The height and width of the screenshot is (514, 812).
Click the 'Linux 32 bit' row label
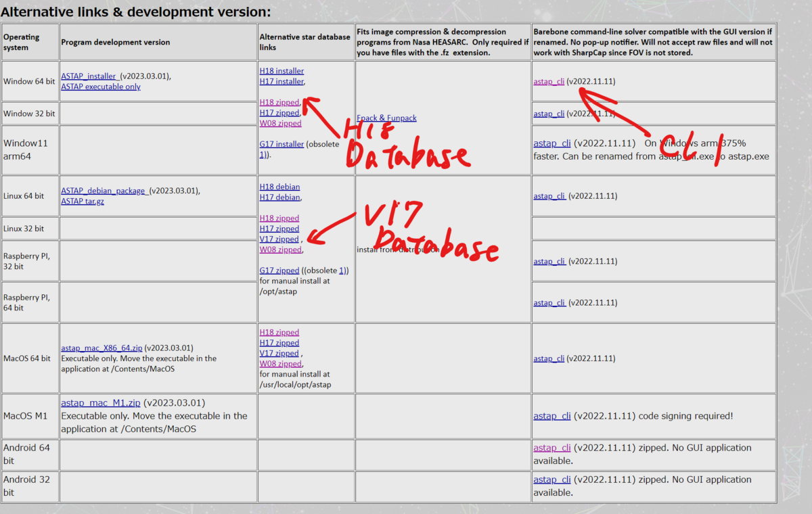tap(24, 229)
